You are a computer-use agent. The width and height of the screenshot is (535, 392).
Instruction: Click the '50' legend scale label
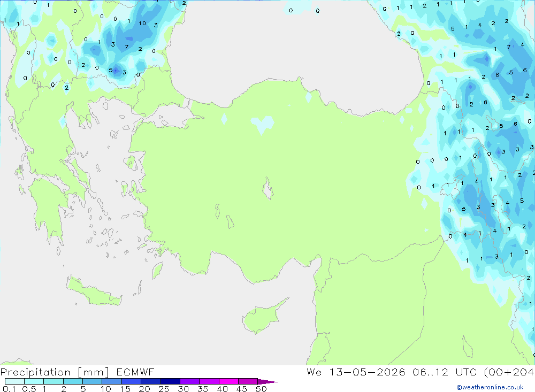pos(261,389)
